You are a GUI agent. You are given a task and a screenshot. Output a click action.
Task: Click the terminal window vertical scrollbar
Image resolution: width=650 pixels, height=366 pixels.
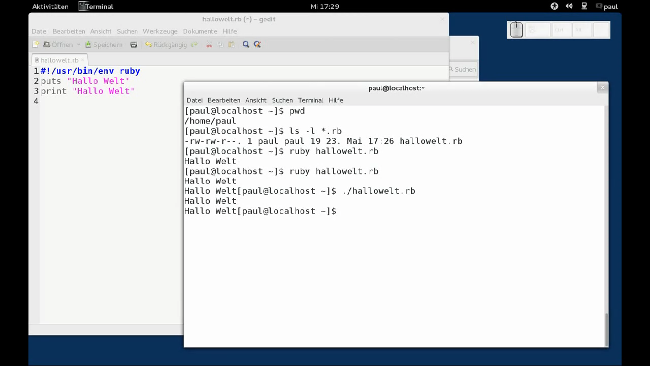pyautogui.click(x=606, y=329)
